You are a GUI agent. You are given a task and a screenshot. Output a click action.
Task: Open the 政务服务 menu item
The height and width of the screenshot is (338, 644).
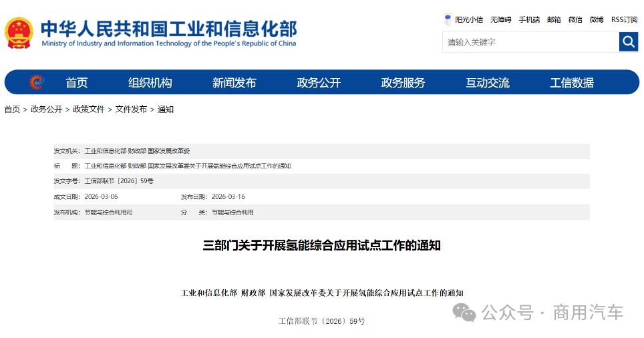403,83
